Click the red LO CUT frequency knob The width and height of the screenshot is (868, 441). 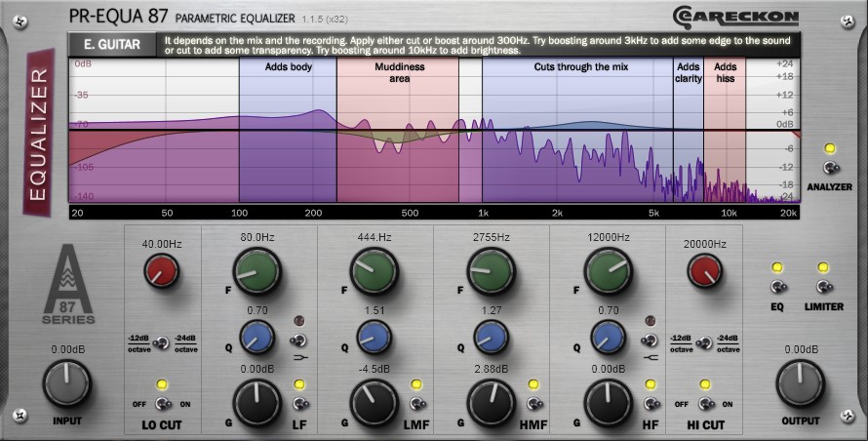click(x=161, y=271)
